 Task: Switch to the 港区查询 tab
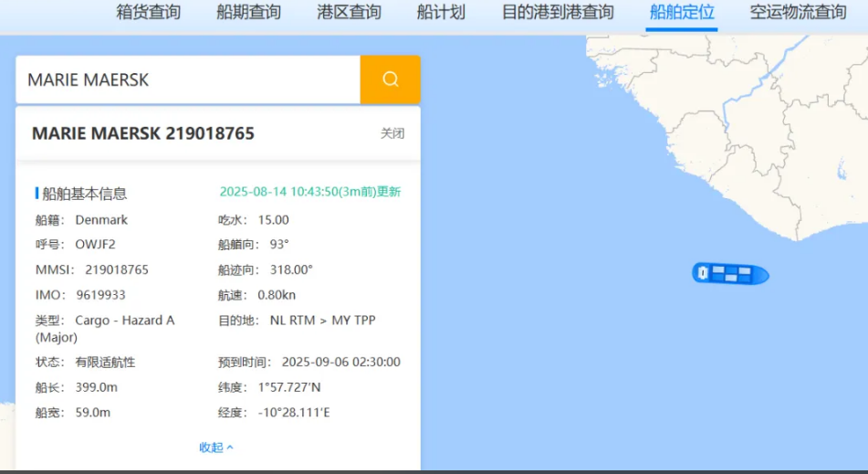[x=349, y=12]
